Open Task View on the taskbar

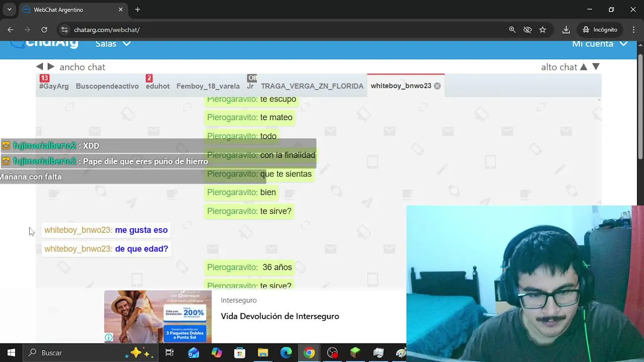click(170, 353)
